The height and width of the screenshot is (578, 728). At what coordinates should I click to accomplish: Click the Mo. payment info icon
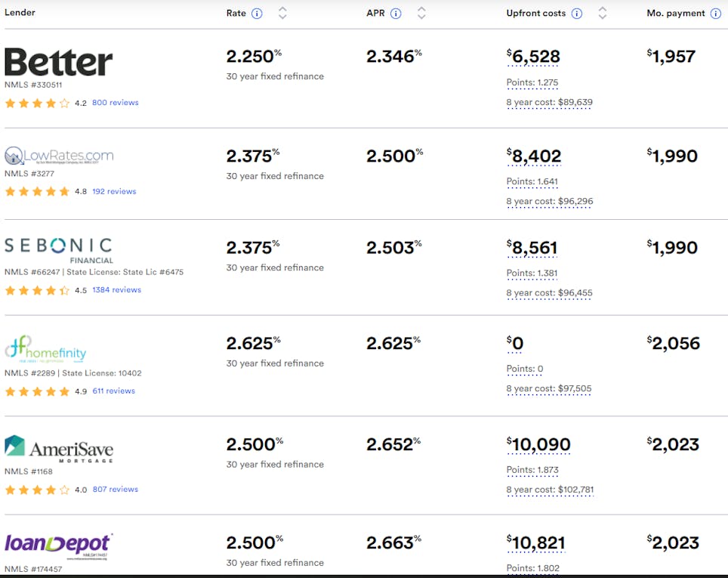click(715, 14)
